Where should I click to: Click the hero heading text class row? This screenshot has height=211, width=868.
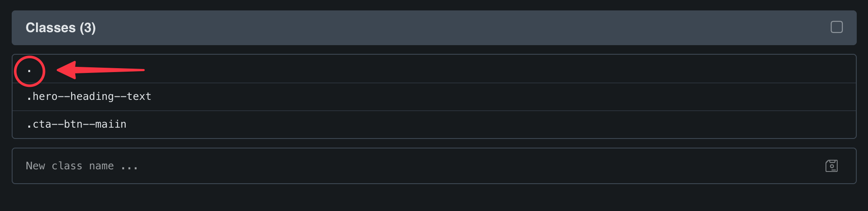pyautogui.click(x=89, y=96)
